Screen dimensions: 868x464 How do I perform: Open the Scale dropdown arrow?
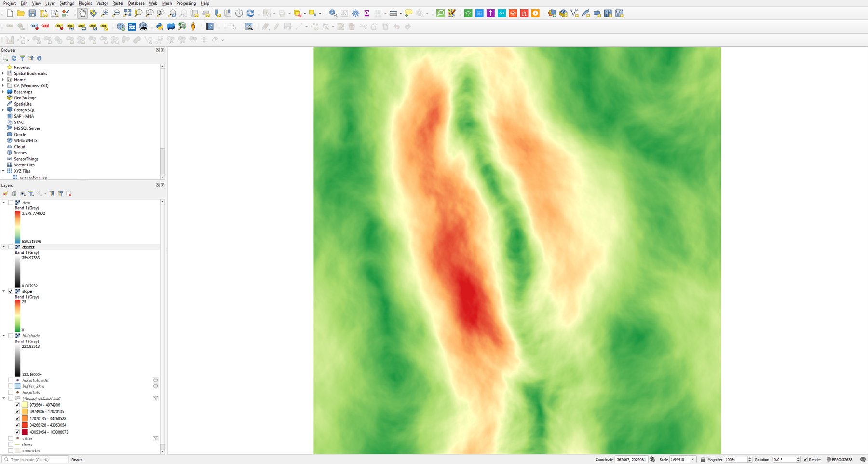click(x=693, y=460)
